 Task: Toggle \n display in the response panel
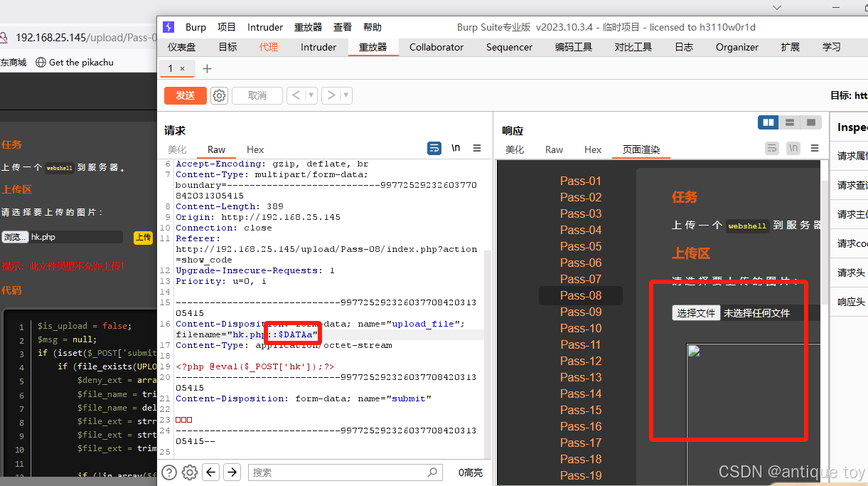[793, 148]
